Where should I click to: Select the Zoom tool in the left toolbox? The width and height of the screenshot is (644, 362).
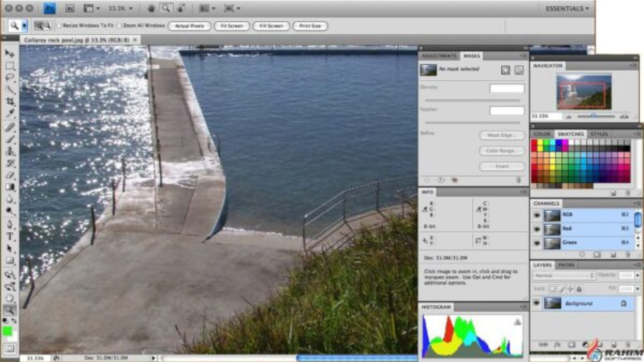[x=10, y=310]
